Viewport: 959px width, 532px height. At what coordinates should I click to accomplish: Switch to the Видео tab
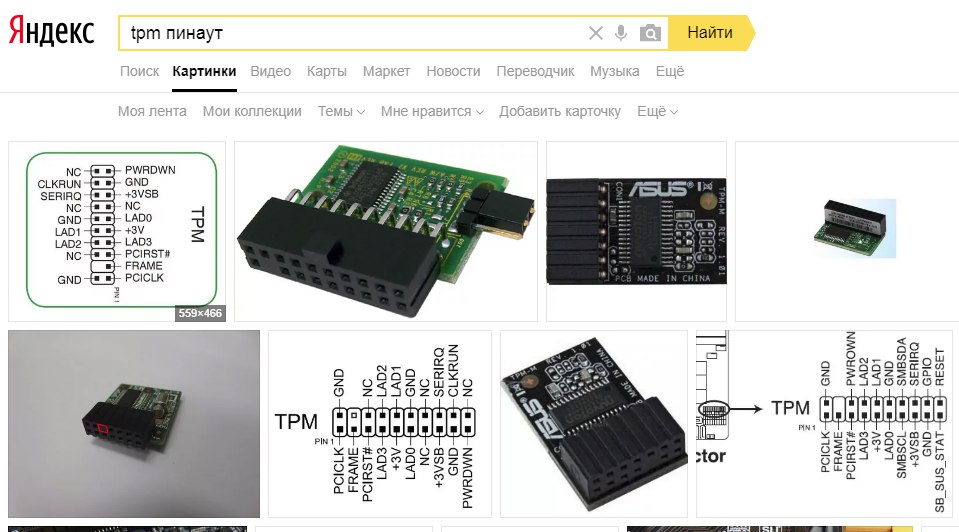[270, 72]
